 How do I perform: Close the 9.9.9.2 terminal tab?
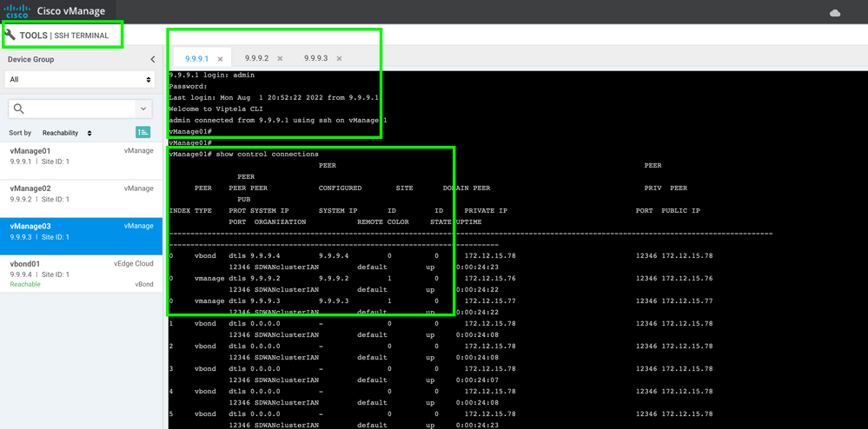pos(280,59)
